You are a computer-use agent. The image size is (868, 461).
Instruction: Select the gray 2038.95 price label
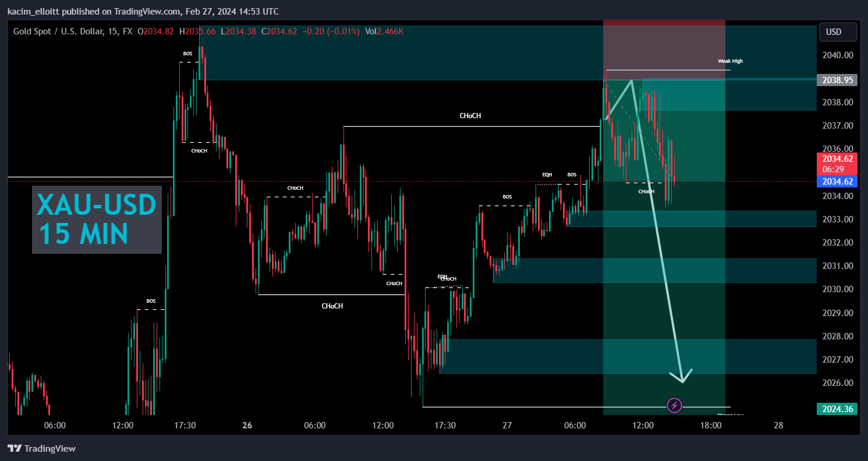838,80
